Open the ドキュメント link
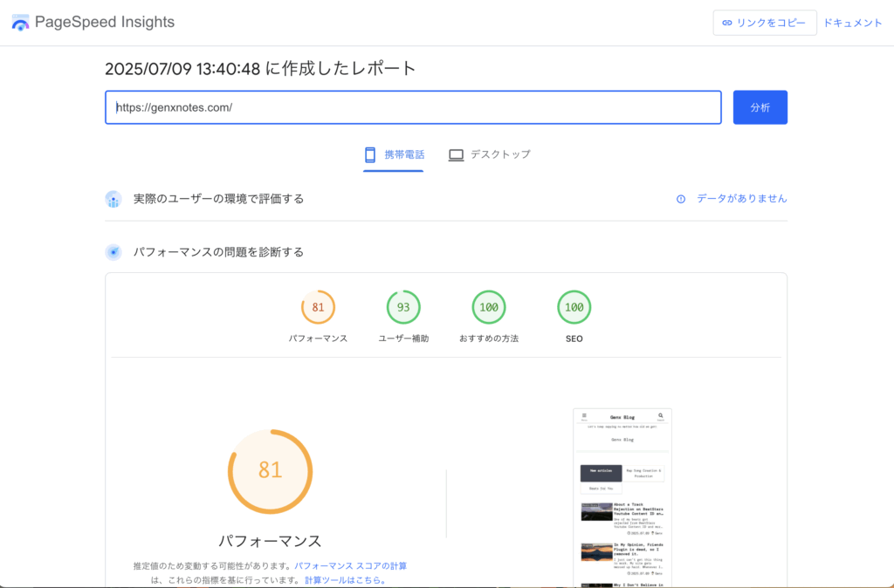Image resolution: width=894 pixels, height=588 pixels. click(853, 23)
